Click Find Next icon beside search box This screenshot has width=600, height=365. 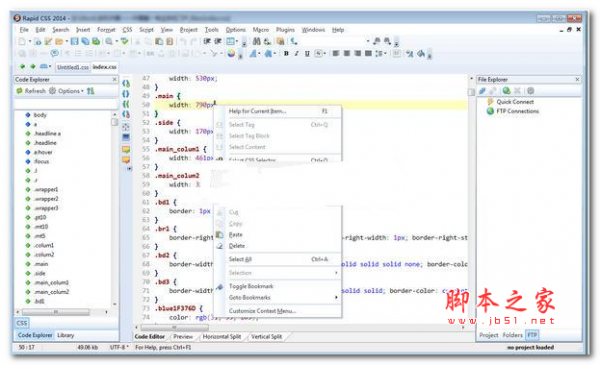coord(387,41)
